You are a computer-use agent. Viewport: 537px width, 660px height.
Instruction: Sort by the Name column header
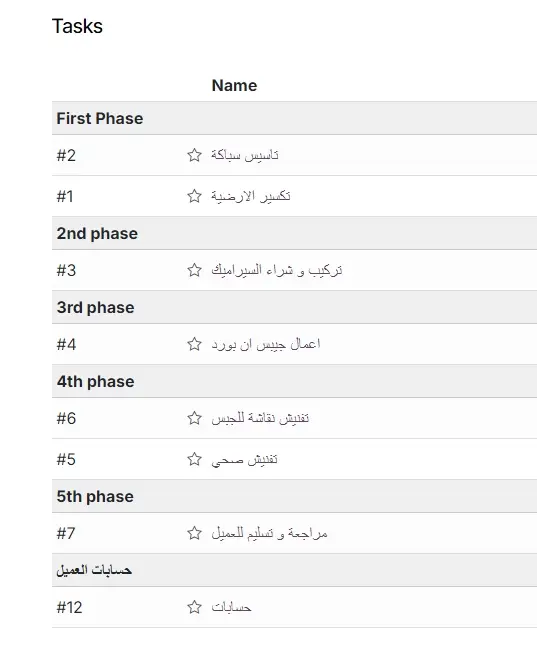[234, 85]
